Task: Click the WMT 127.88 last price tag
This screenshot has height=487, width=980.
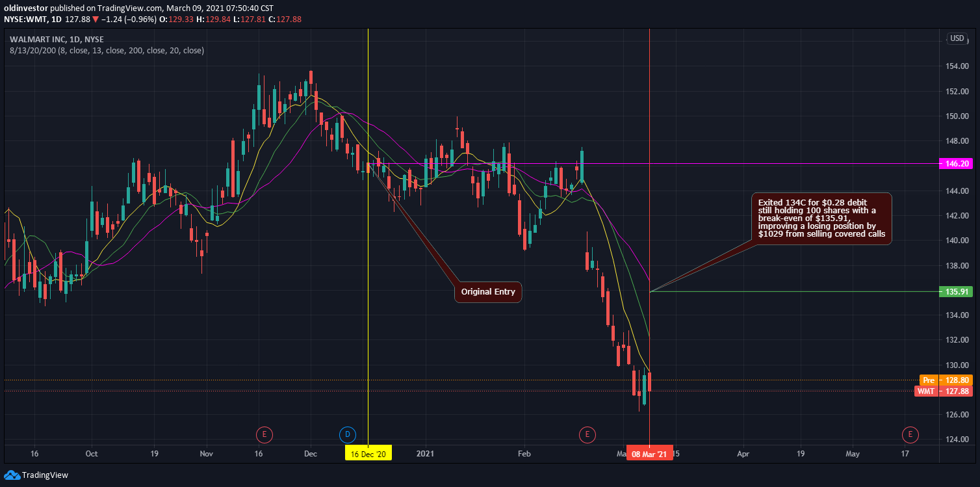Action: click(x=945, y=391)
